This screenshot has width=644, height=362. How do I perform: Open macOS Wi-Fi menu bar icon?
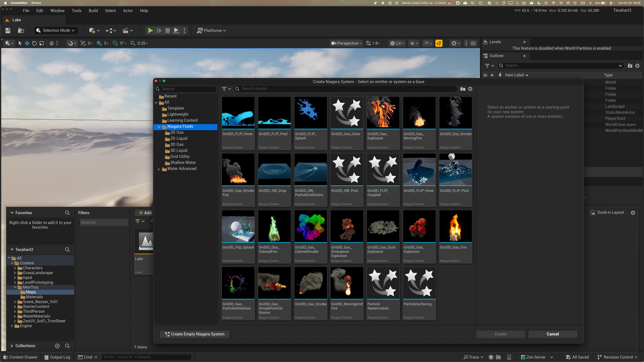coord(553,3)
